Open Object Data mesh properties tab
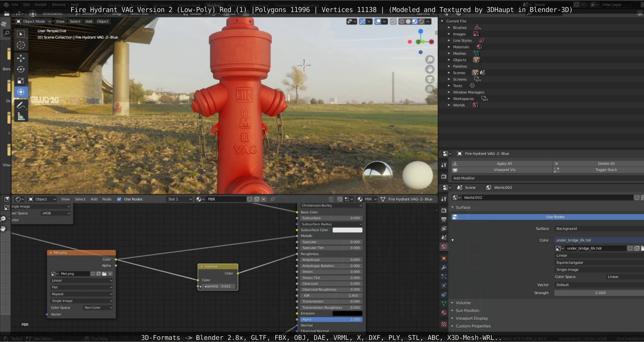644x342 pixels. tap(444, 304)
